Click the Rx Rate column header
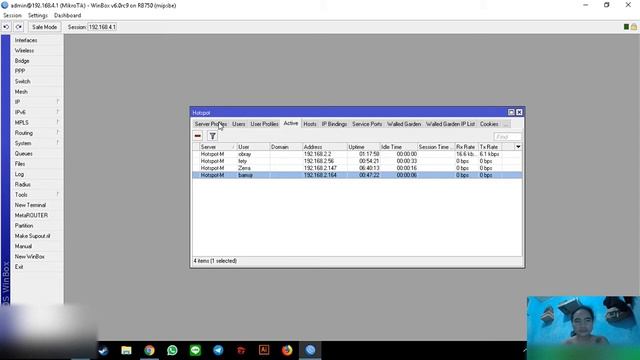 [x=467, y=147]
